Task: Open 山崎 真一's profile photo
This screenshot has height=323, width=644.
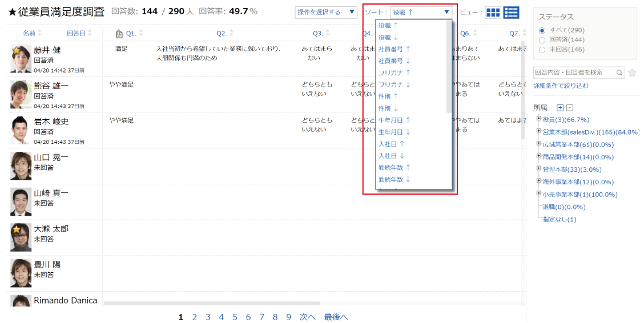Action: click(21, 201)
